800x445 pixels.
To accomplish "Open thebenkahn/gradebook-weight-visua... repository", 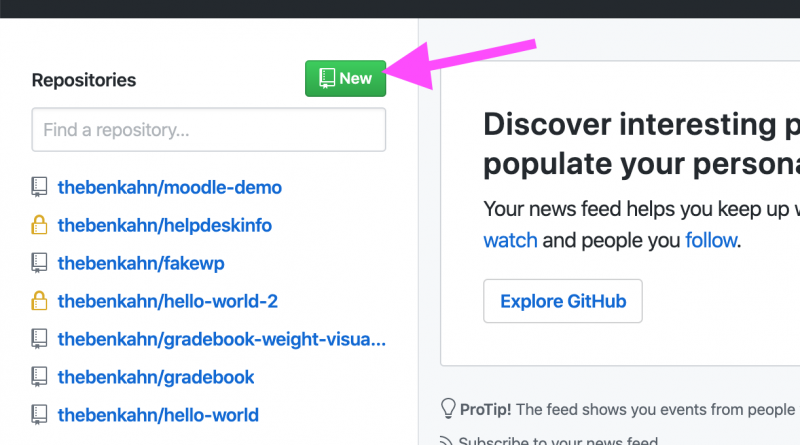I will 221,339.
